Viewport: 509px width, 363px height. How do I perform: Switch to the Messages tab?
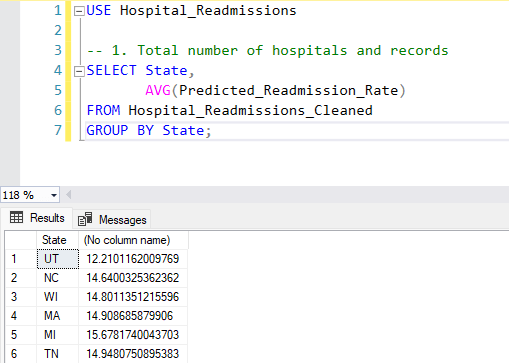coord(112,220)
